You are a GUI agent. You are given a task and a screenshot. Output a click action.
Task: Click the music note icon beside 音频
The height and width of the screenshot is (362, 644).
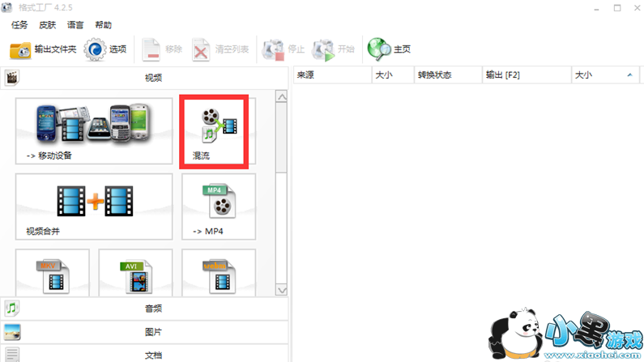pyautogui.click(x=12, y=309)
